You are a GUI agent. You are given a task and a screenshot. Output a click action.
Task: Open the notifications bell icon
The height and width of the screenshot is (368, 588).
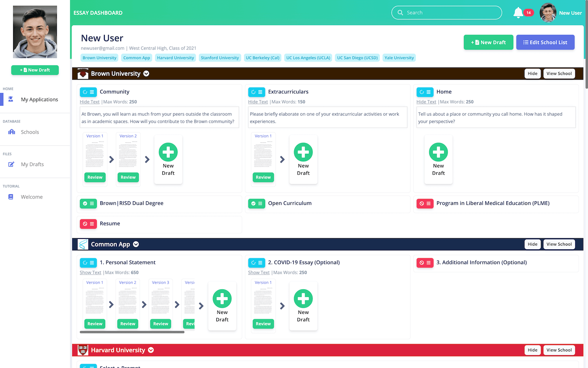[518, 13]
